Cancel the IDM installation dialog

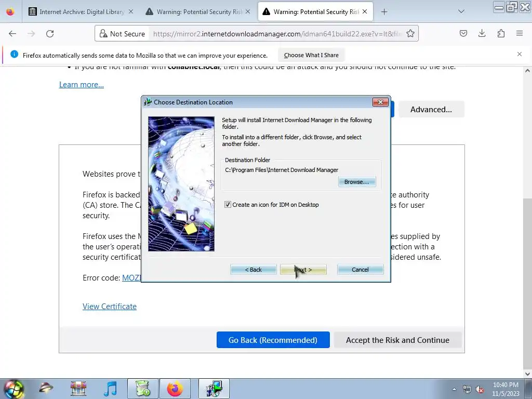[361, 270]
